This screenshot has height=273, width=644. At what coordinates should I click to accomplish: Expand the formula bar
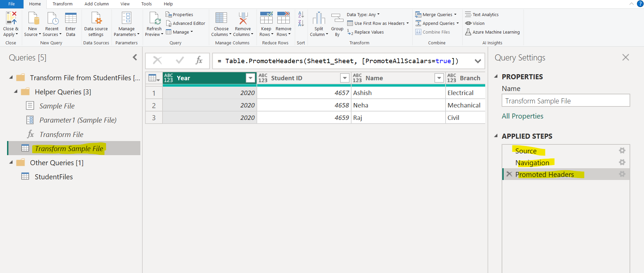click(478, 61)
